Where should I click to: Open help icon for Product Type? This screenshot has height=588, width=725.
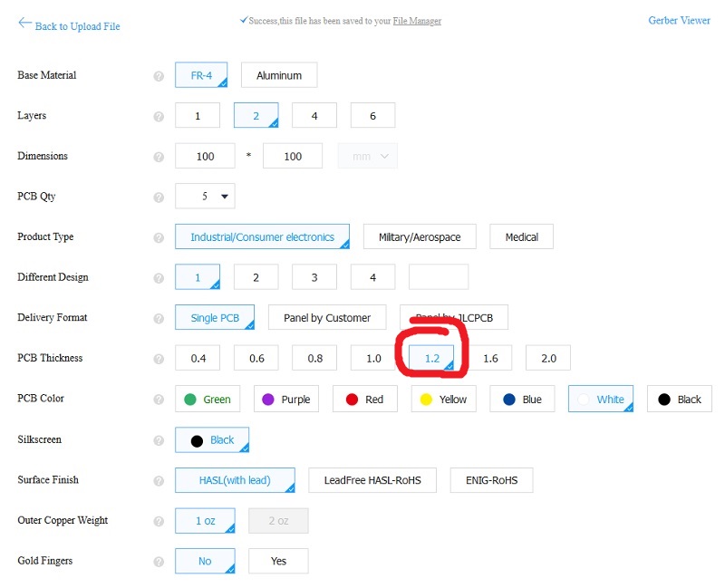click(159, 237)
